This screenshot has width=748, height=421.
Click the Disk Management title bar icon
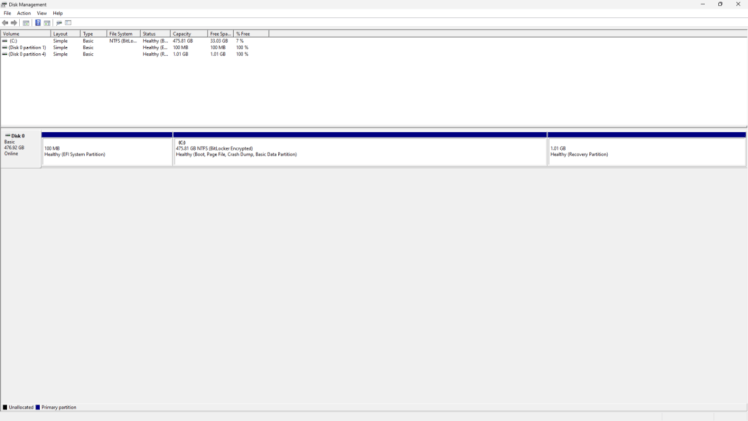point(4,4)
